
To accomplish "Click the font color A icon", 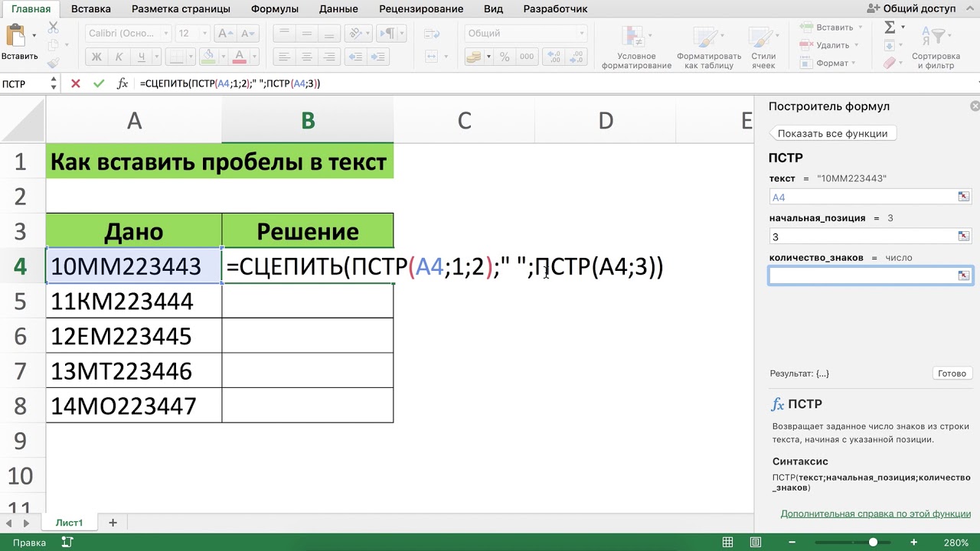I will point(239,57).
